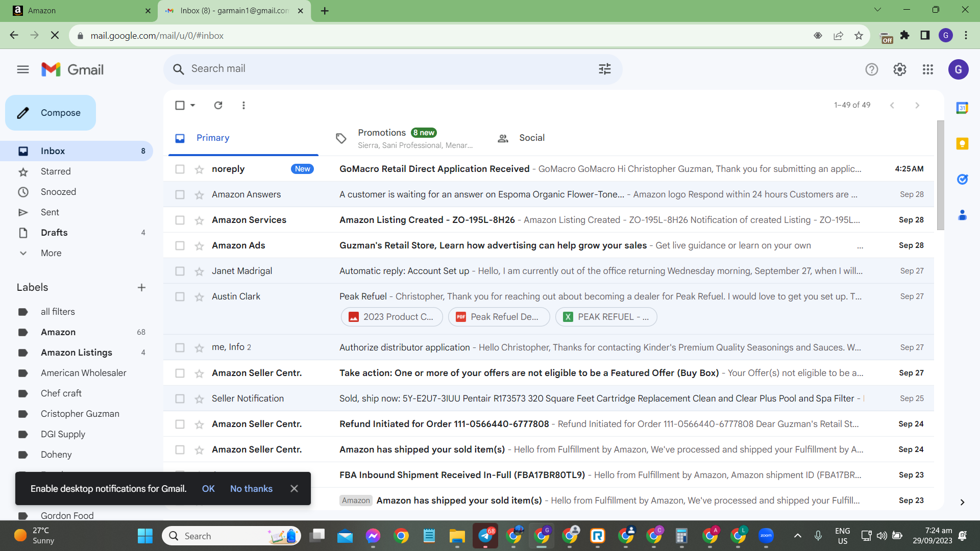
Task: Open the Starred folder
Action: 56,171
